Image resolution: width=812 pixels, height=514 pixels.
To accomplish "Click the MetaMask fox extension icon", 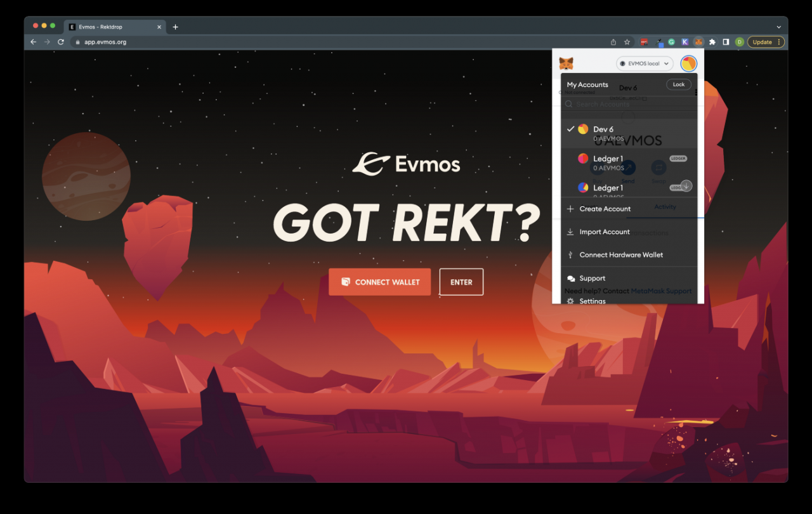I will (x=698, y=42).
